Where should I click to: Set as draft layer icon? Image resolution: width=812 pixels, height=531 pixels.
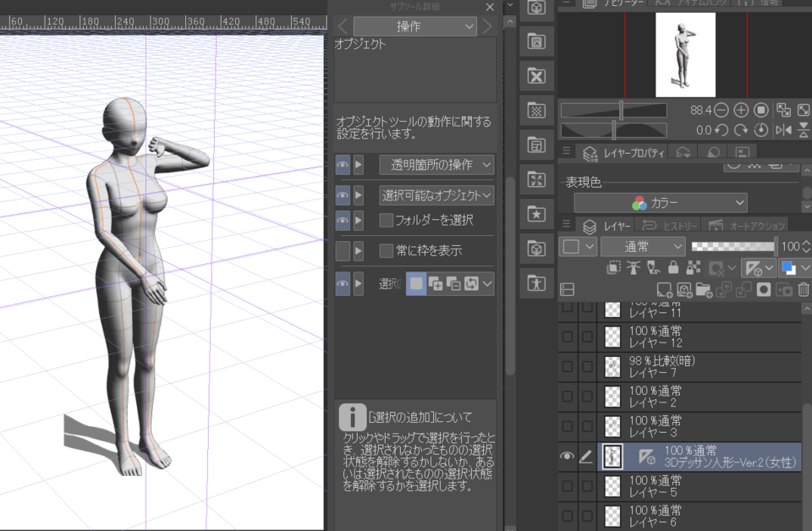pyautogui.click(x=654, y=267)
